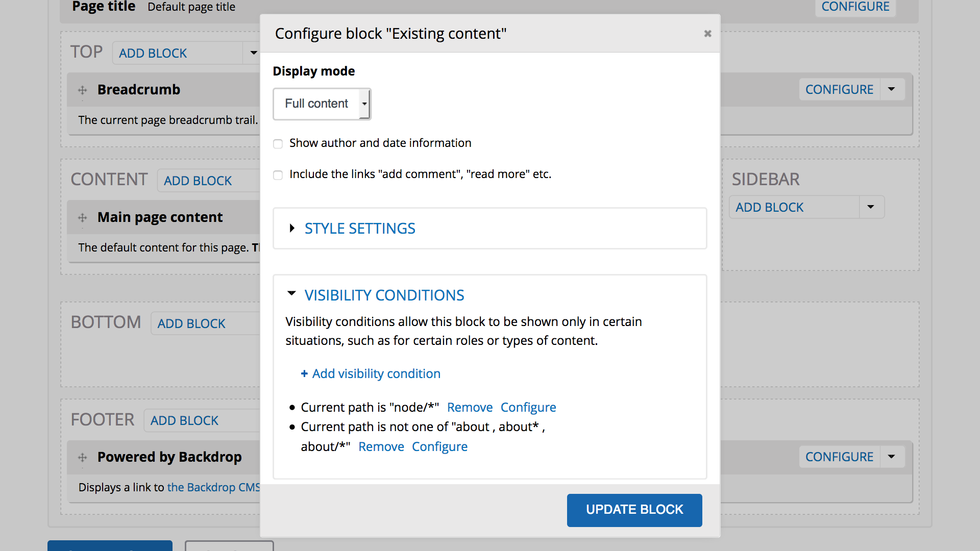Close the Configure block dialog
The width and height of the screenshot is (980, 551).
tap(707, 34)
